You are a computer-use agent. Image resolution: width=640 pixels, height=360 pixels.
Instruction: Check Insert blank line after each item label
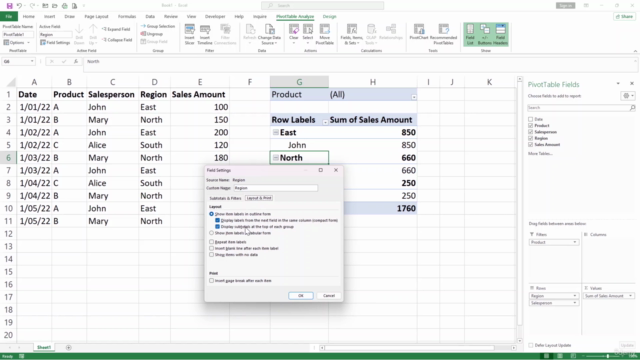click(x=211, y=248)
